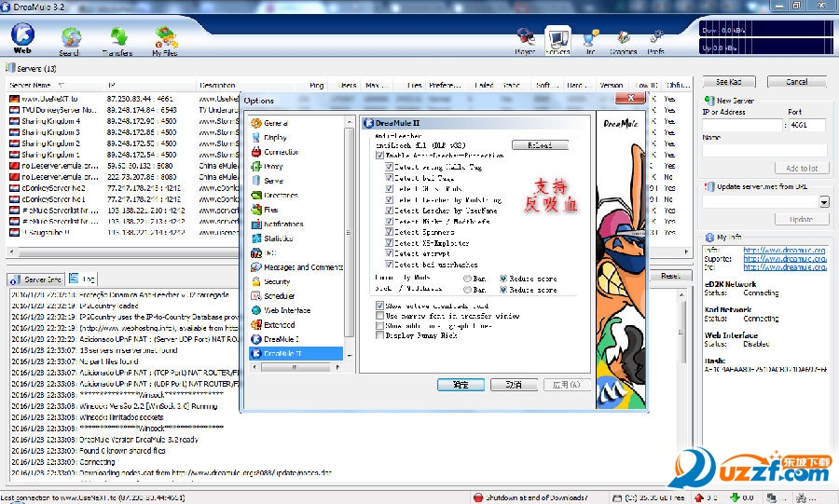This screenshot has height=504, width=839.
Task: Select Connection in Options list
Action: (276, 152)
